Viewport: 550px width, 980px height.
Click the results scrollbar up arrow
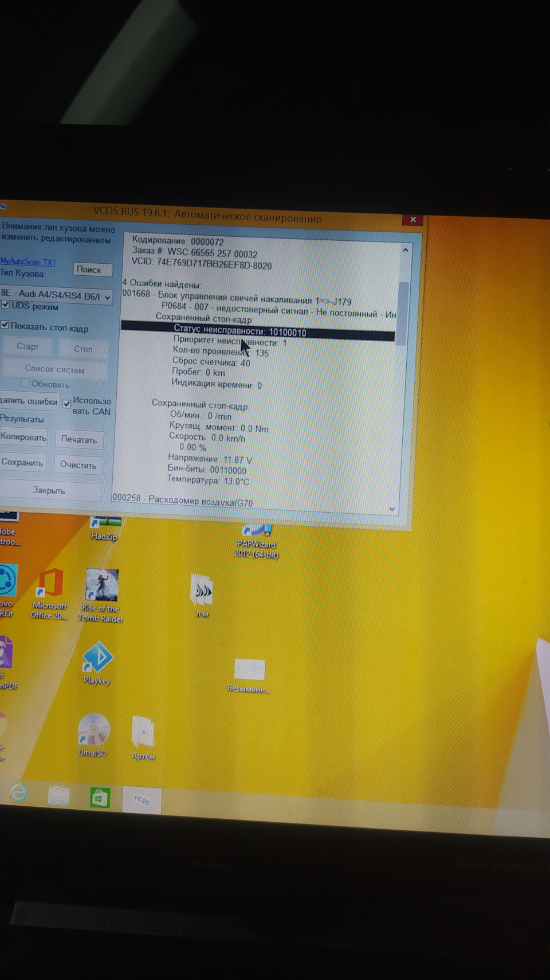[x=405, y=250]
